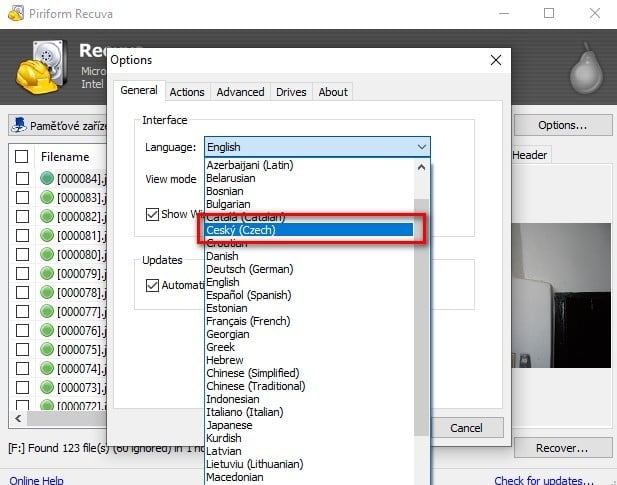Select Chinese (Simplified) language
The image size is (617, 485).
click(x=309, y=373)
